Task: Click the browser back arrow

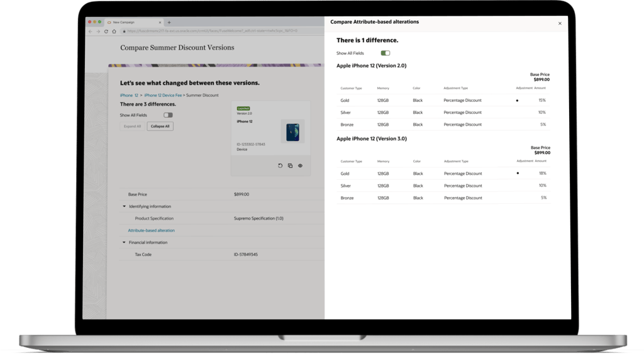Action: [91, 31]
